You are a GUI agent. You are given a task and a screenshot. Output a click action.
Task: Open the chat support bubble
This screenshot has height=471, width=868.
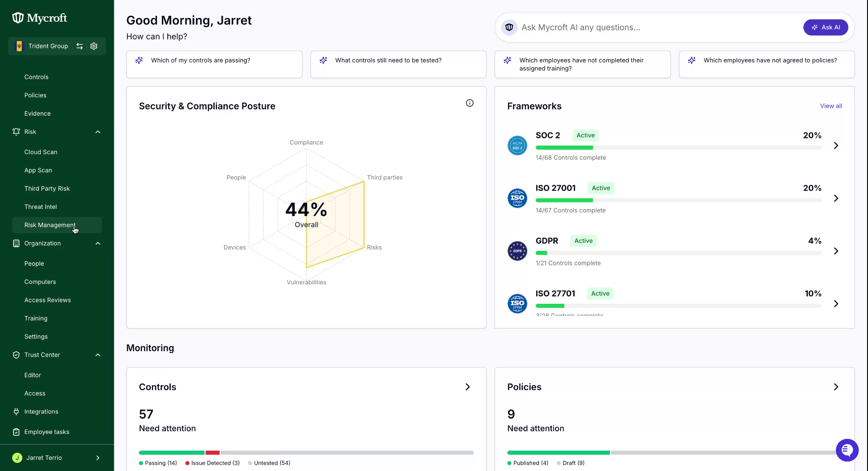click(x=847, y=450)
